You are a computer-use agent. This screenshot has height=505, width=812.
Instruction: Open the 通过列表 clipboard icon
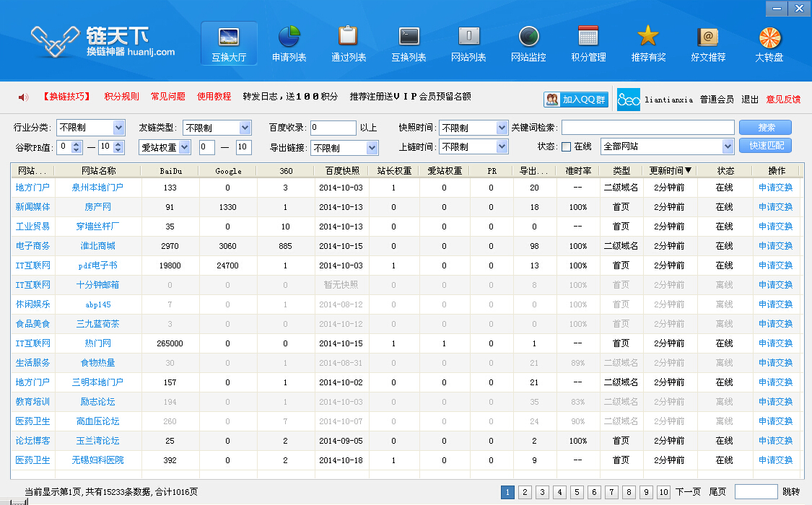[x=349, y=36]
